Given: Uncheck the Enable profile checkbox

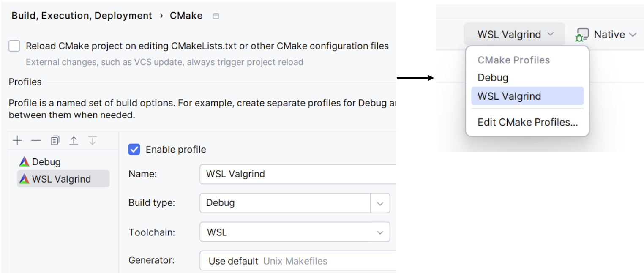Looking at the screenshot, I should (x=134, y=149).
